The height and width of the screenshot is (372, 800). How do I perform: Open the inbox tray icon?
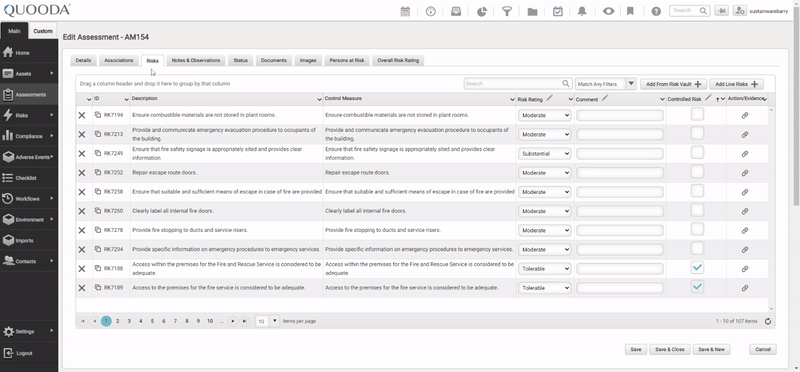tap(456, 11)
